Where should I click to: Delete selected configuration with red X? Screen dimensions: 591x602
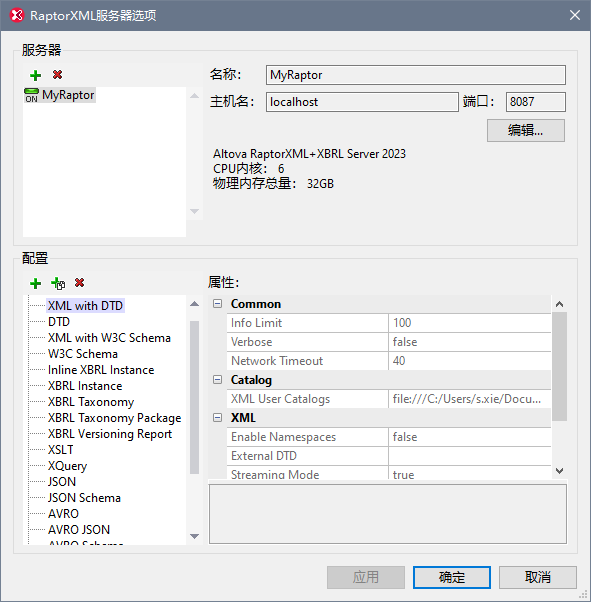click(79, 283)
